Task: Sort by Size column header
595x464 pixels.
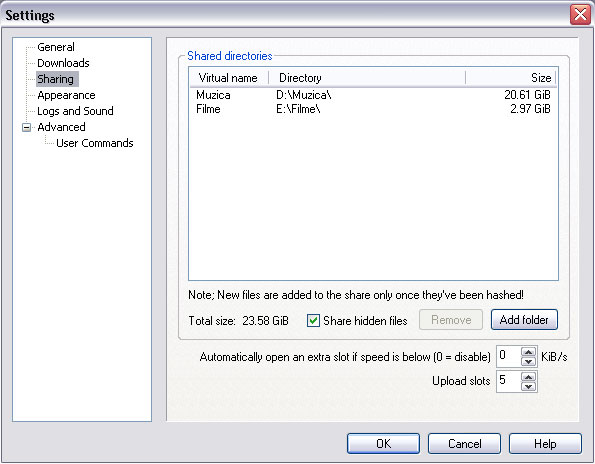Action: pyautogui.click(x=510, y=78)
